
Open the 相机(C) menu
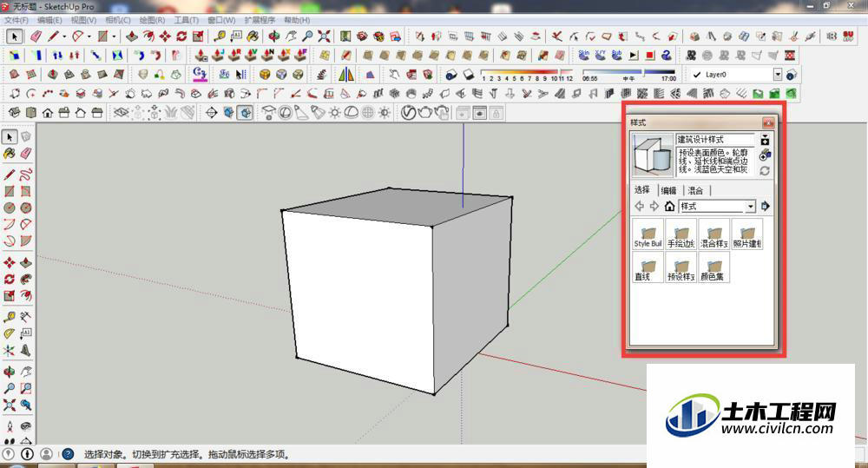[117, 20]
